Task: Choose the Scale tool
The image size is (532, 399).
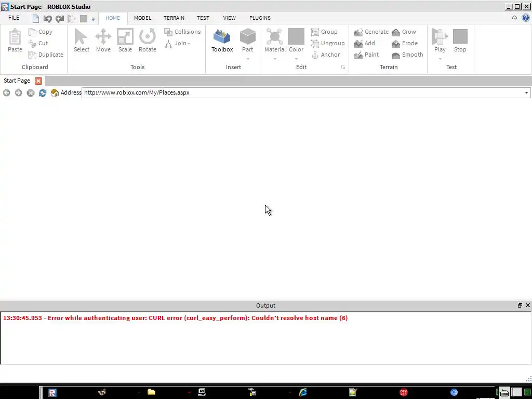Action: [x=125, y=41]
